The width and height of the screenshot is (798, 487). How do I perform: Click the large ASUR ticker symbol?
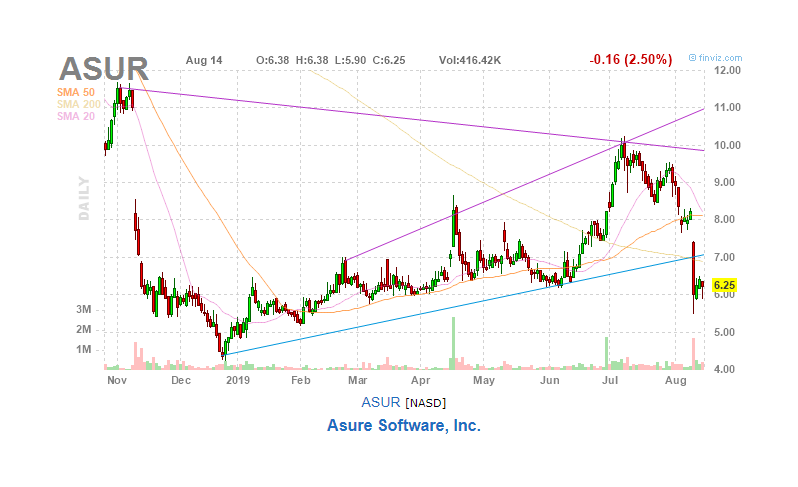(x=104, y=69)
